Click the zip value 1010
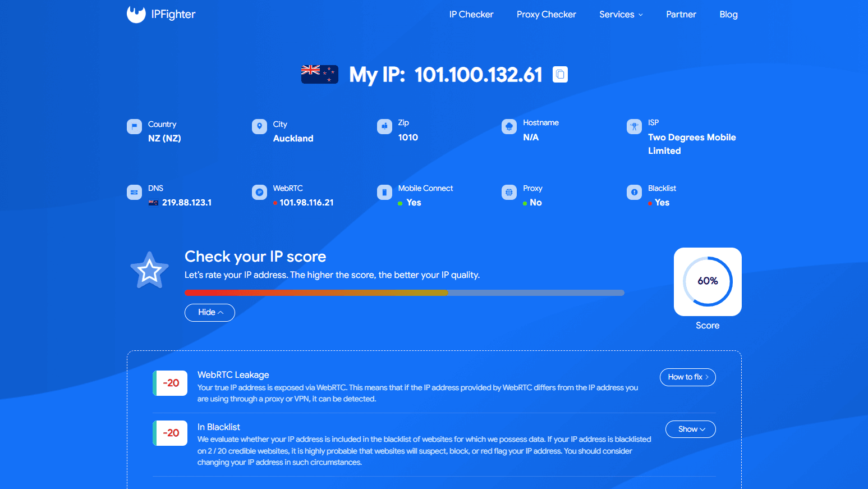The image size is (868, 489). tap(408, 138)
